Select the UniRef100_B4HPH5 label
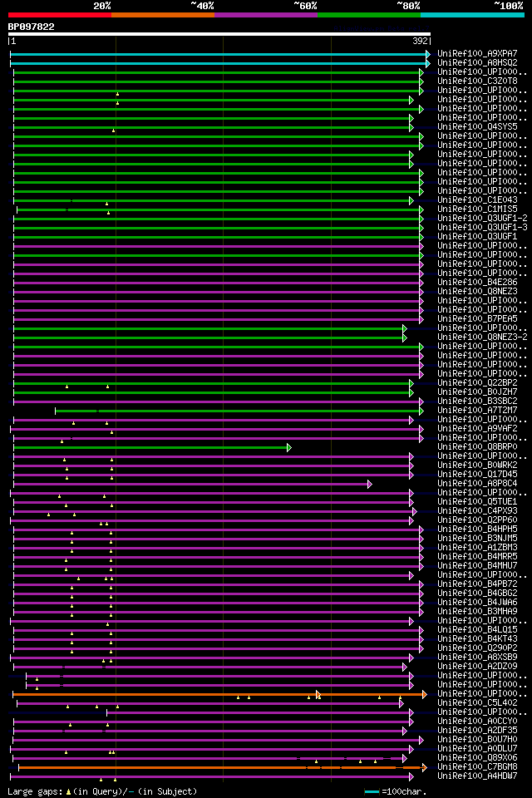532x798 pixels. click(x=477, y=530)
